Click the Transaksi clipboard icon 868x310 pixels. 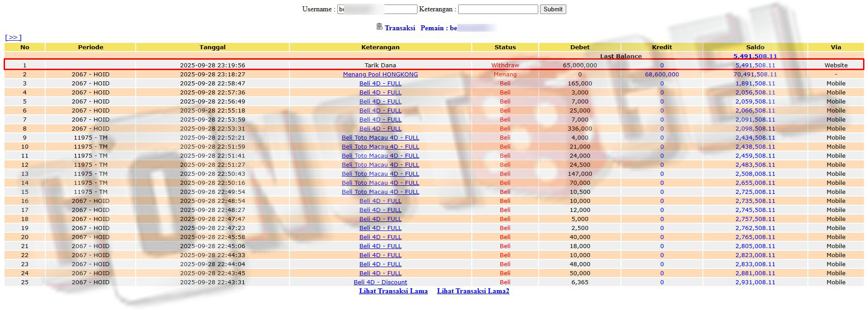point(379,27)
